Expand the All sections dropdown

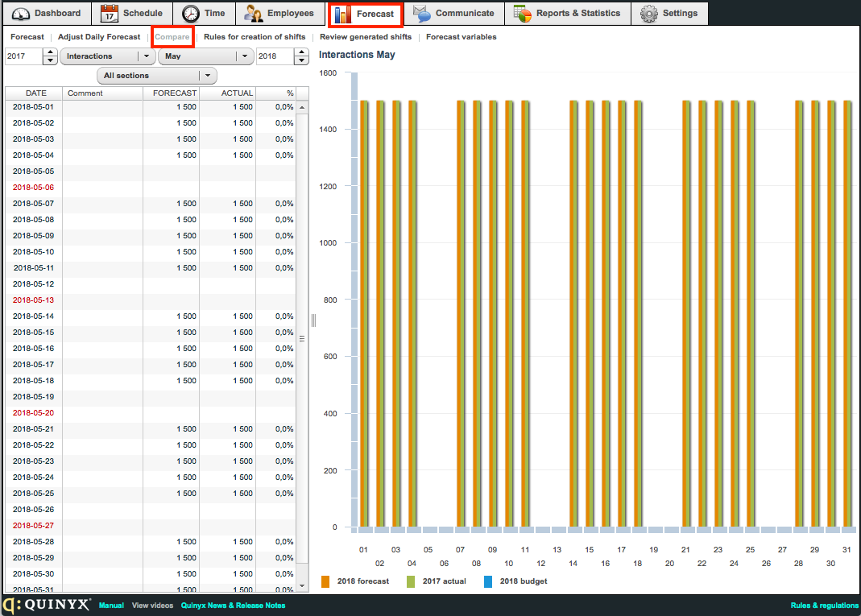coord(157,75)
